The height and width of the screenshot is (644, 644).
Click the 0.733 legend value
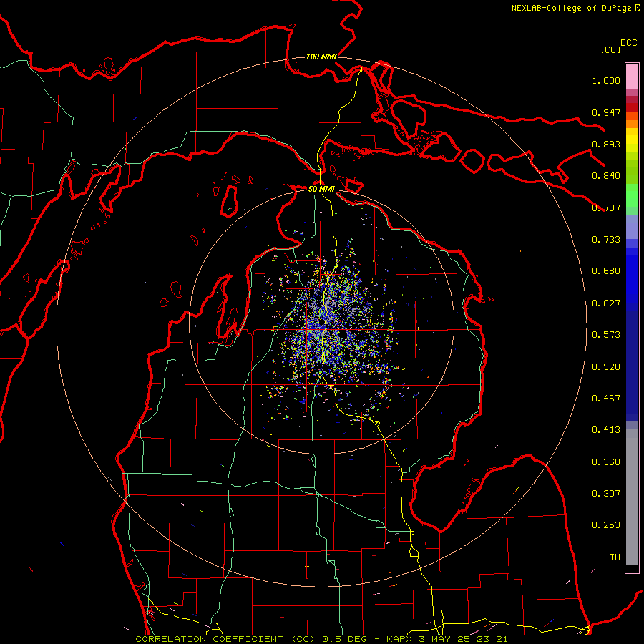point(606,240)
